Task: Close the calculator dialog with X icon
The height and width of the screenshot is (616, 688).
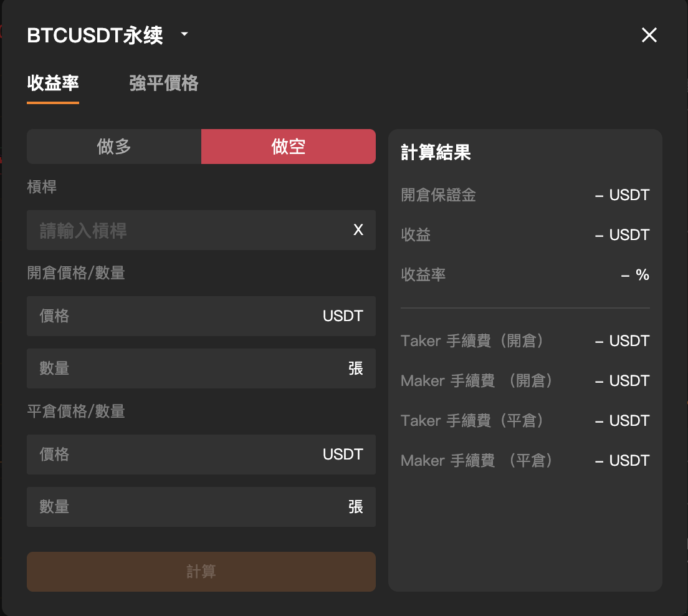Action: (x=649, y=35)
